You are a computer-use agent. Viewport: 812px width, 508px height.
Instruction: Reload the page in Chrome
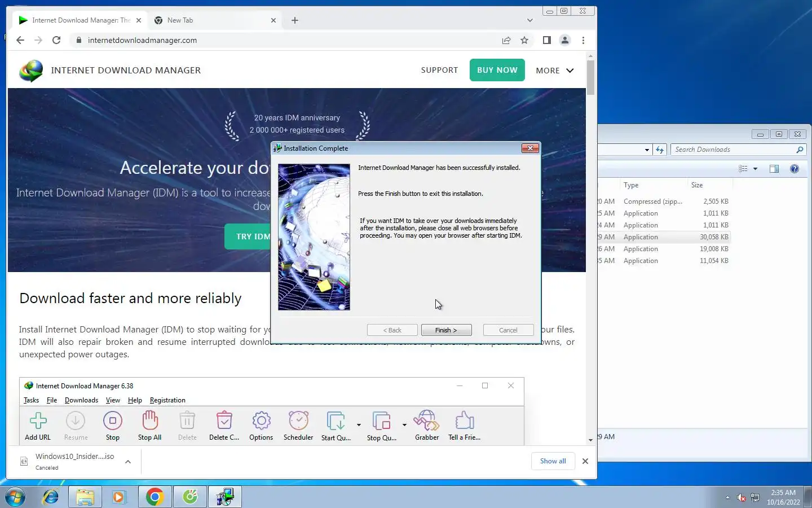56,40
